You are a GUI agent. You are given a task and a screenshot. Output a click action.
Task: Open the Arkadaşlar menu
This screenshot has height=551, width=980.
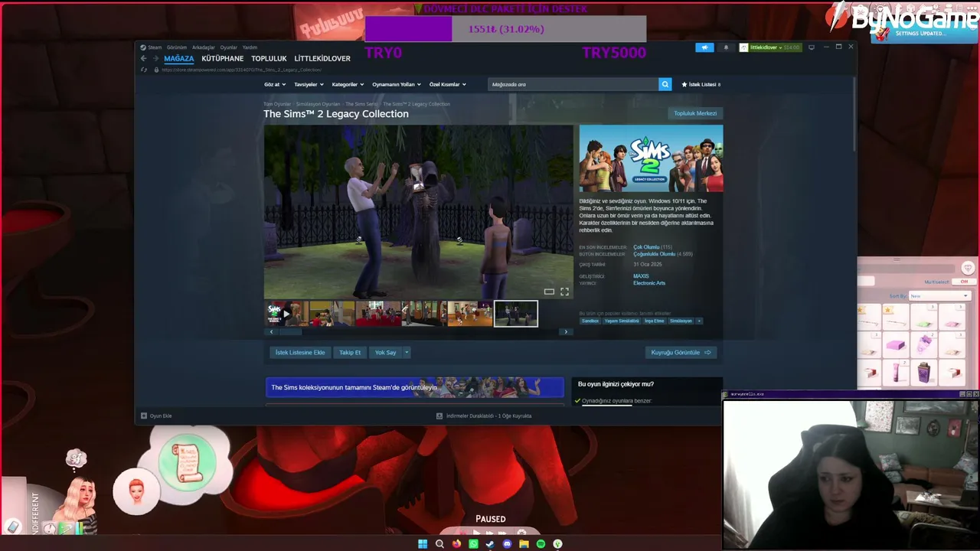click(204, 47)
